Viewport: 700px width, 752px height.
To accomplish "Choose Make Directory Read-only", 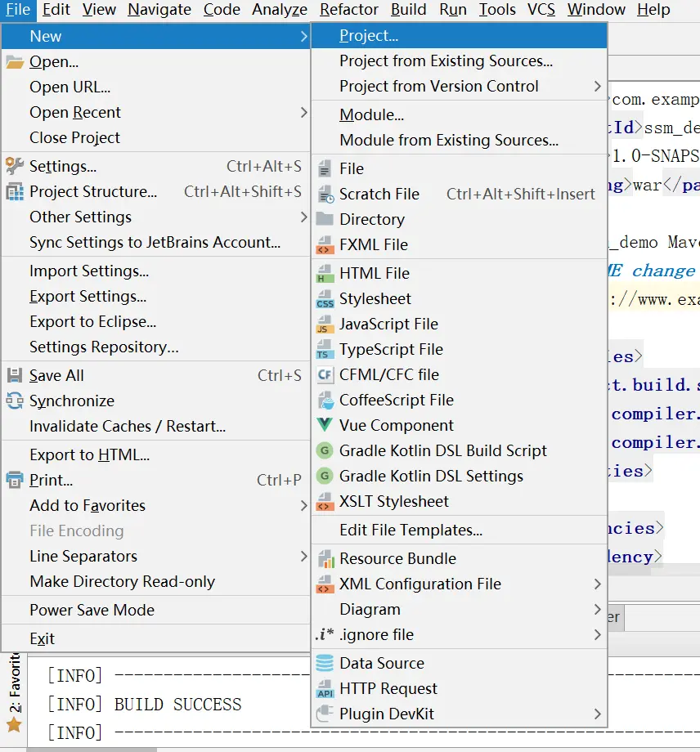I will [156, 581].
